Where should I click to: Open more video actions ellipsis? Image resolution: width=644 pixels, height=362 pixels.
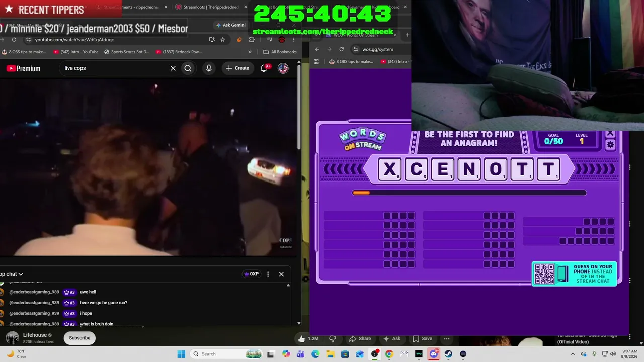[447, 339]
